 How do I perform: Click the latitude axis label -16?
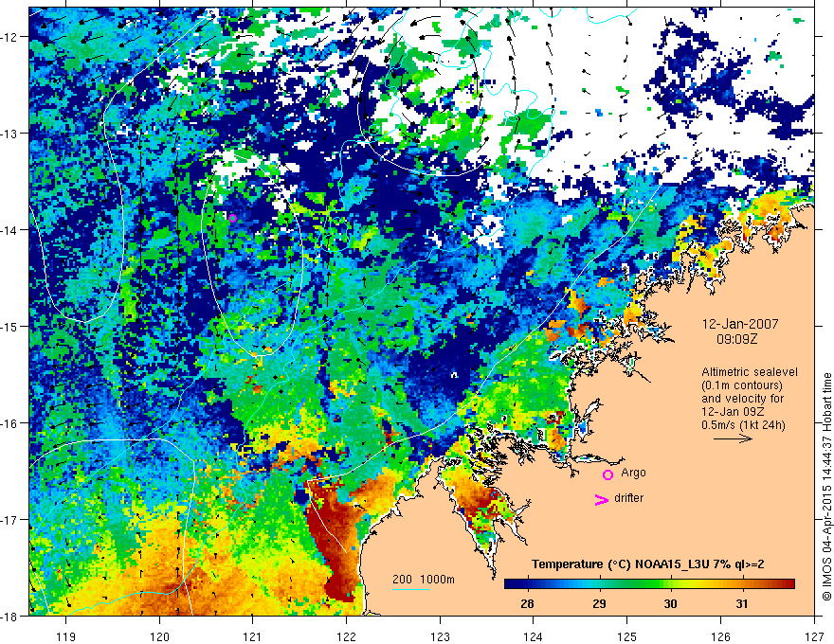click(10, 423)
